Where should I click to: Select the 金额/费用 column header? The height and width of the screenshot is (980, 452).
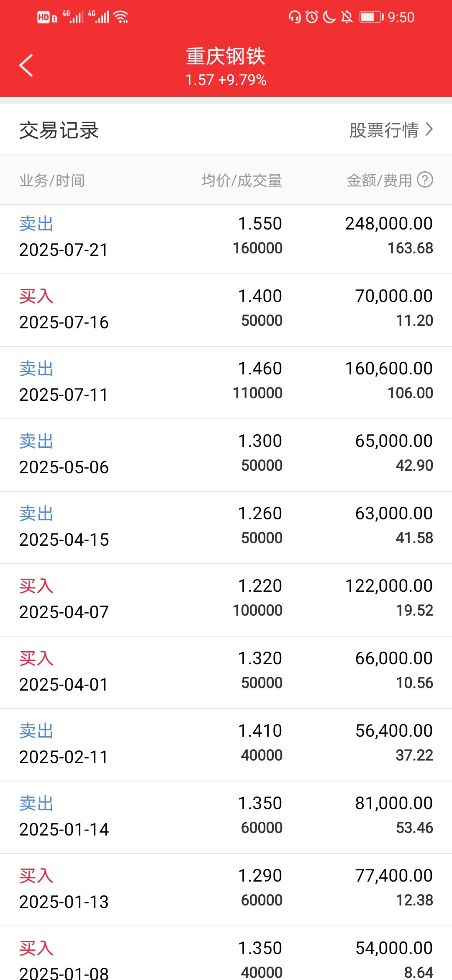point(379,180)
